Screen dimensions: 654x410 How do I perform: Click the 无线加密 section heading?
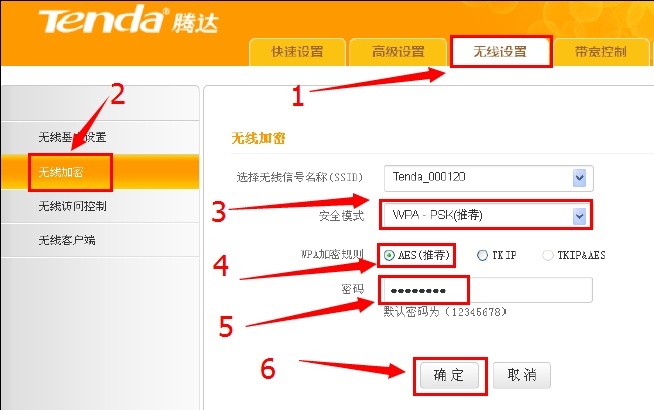click(259, 138)
